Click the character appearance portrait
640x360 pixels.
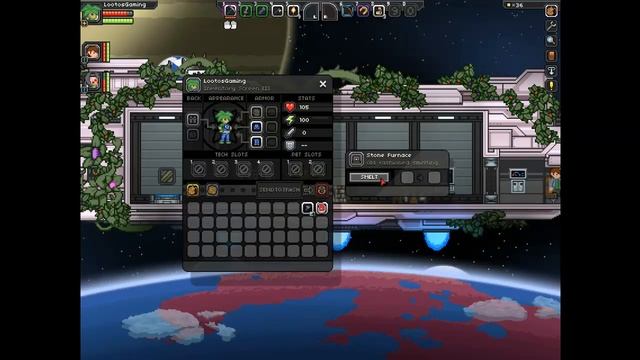pyautogui.click(x=224, y=127)
